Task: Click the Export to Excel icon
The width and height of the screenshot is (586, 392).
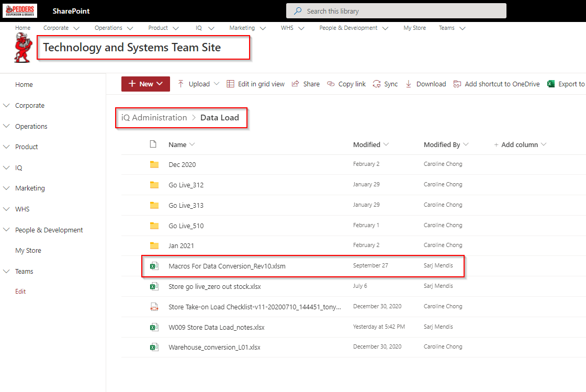Action: point(551,84)
